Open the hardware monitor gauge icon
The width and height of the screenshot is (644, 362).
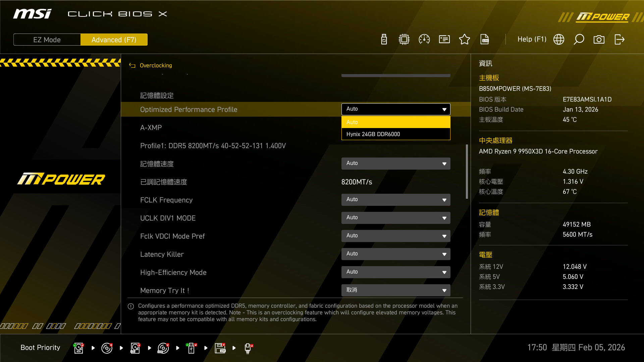(424, 39)
